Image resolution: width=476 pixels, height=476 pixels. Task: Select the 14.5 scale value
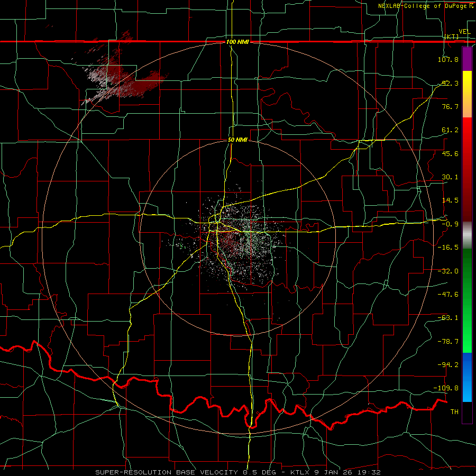pos(450,200)
